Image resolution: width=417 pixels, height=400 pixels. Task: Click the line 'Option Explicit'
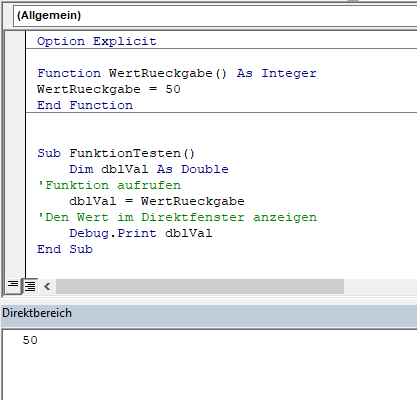point(97,41)
